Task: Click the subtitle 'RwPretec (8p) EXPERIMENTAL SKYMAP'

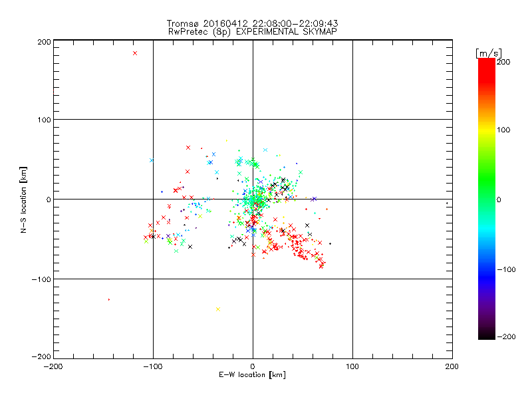Action: pos(253,32)
